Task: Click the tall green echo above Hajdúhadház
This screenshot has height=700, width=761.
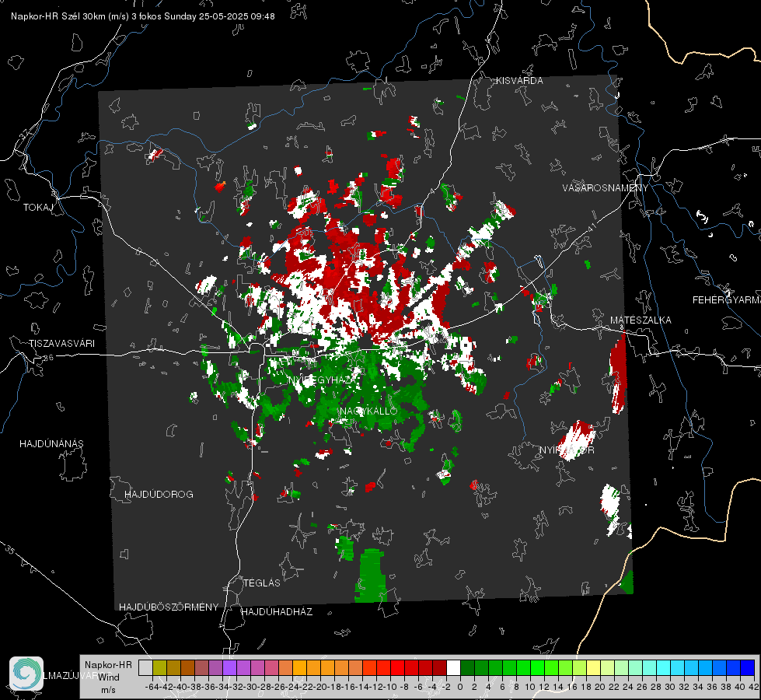Action: click(371, 576)
